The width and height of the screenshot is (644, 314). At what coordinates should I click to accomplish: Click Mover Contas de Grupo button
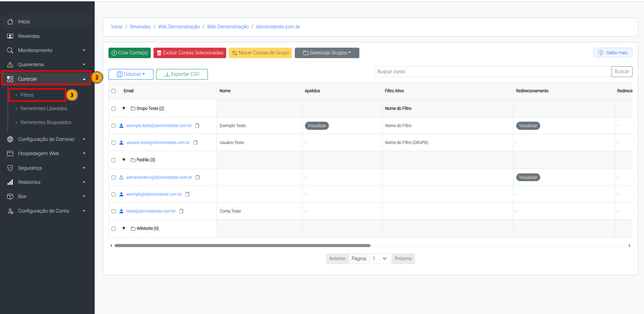260,53
